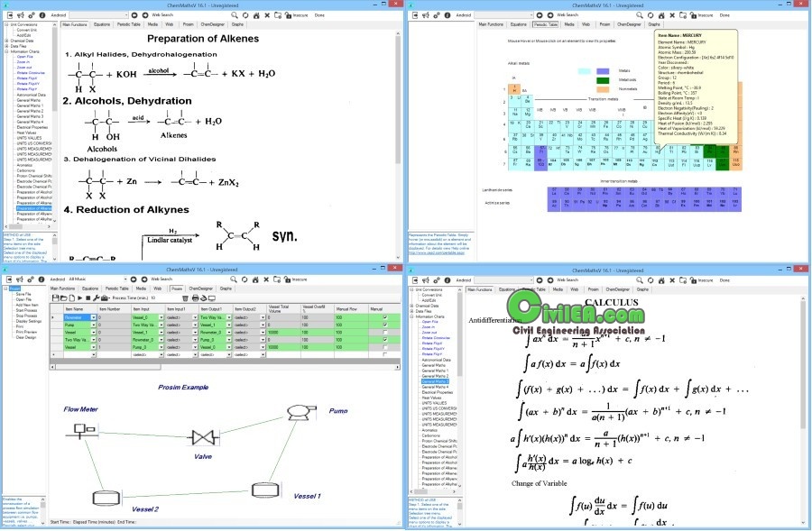Image resolution: width=812 pixels, height=531 pixels.
Task: Expand Data Files node in the Alkenes window tree
Action: 6,46
